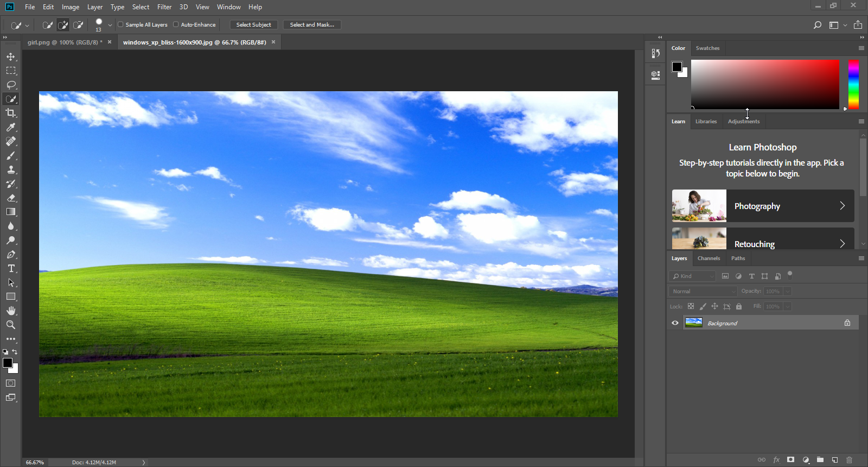868x467 pixels.
Task: Hide the Background layer with eye icon
Action: pos(675,323)
